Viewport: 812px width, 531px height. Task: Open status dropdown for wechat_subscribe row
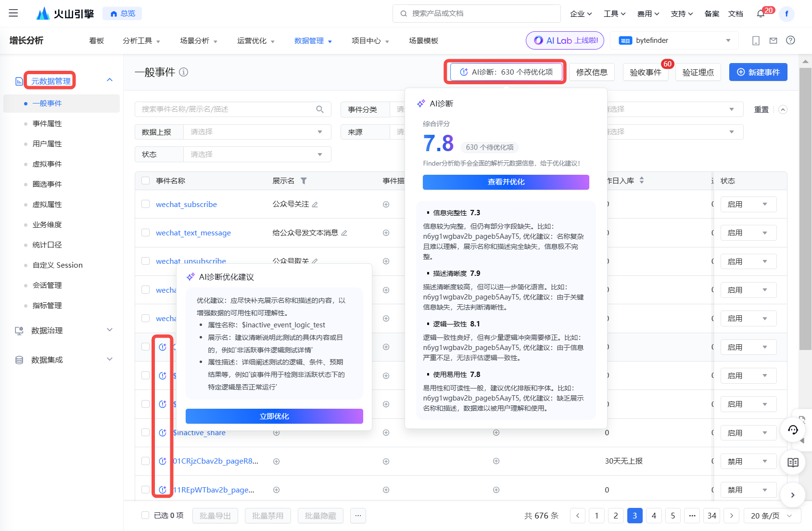[749, 204]
